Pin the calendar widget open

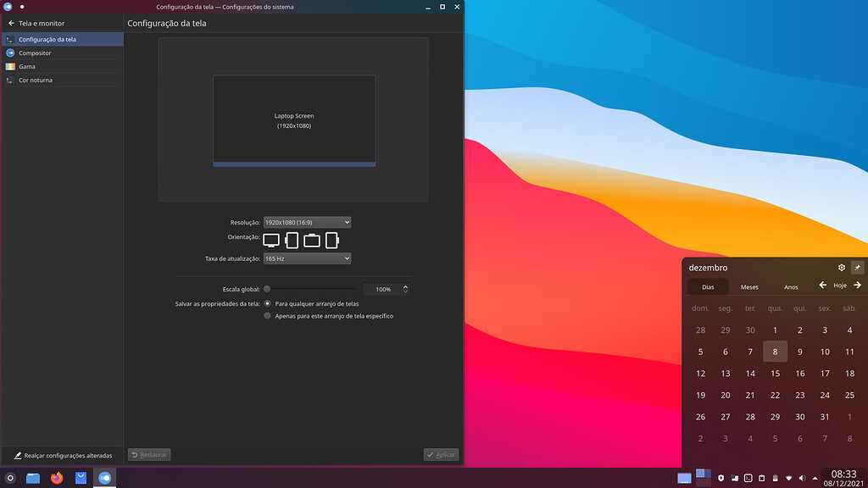click(859, 267)
